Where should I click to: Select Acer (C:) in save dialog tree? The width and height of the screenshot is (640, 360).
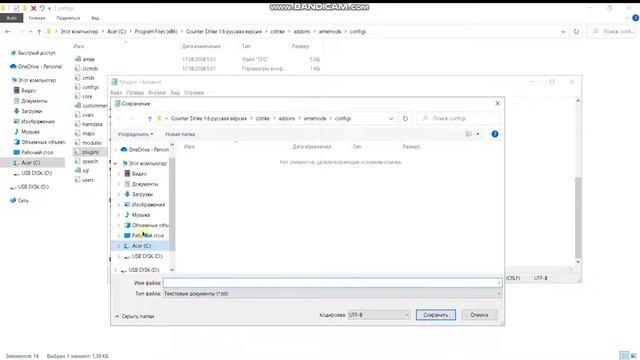point(138,246)
